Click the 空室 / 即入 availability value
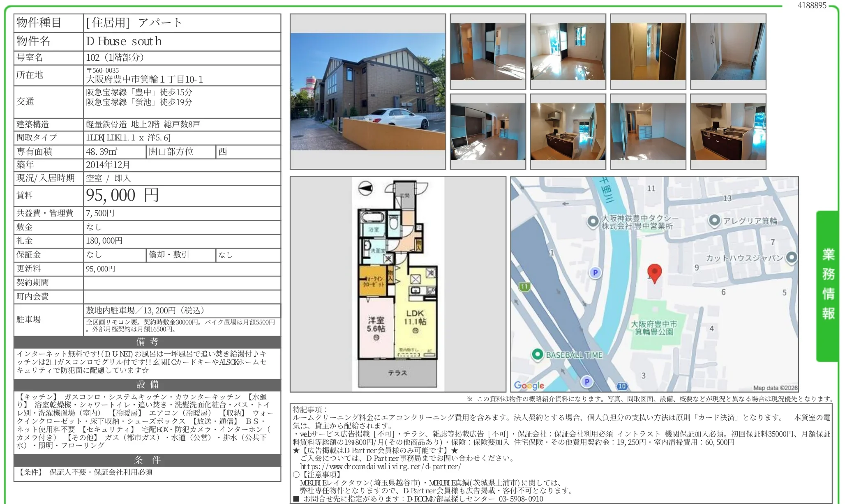The height and width of the screenshot is (504, 845). pos(109,178)
